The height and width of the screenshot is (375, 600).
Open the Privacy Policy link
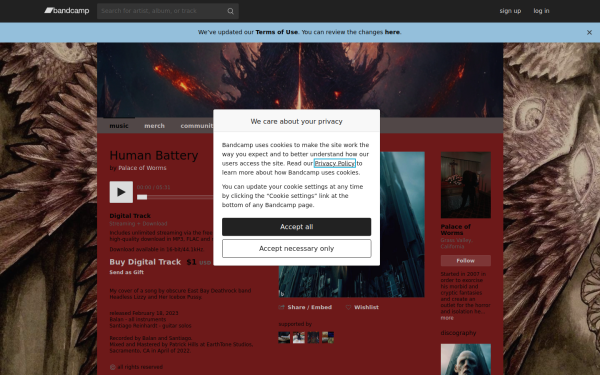click(334, 163)
